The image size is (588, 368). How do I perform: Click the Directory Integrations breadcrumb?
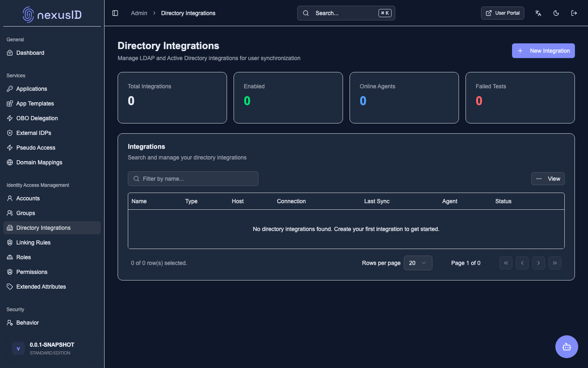pyautogui.click(x=188, y=13)
